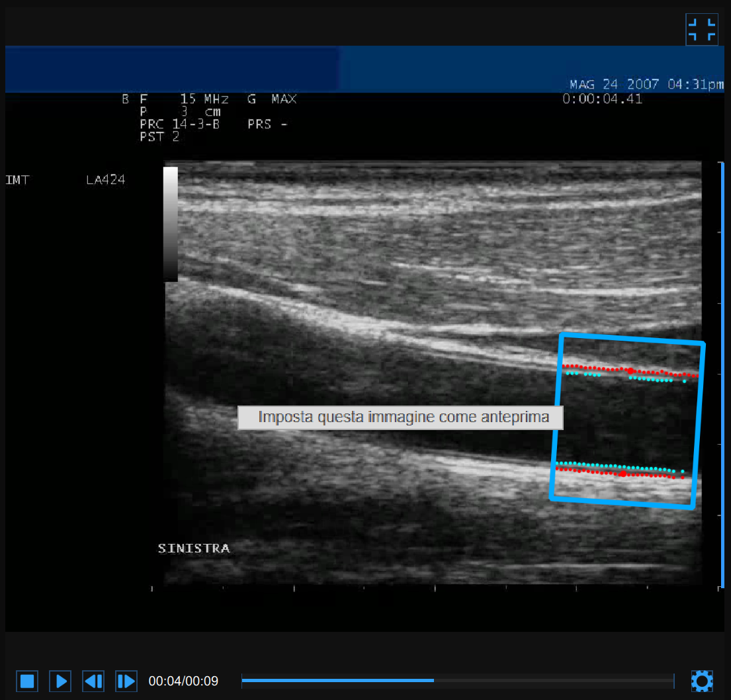
Task: Click the large red marker on lower wall
Action: point(623,474)
